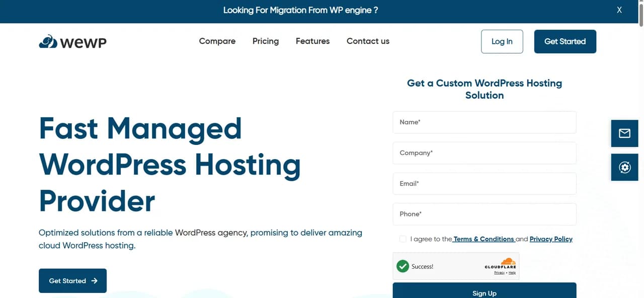Click the 'Get a Custom WordPress Hosting Solution' title
Screen dimensions: 644x298
click(485, 89)
